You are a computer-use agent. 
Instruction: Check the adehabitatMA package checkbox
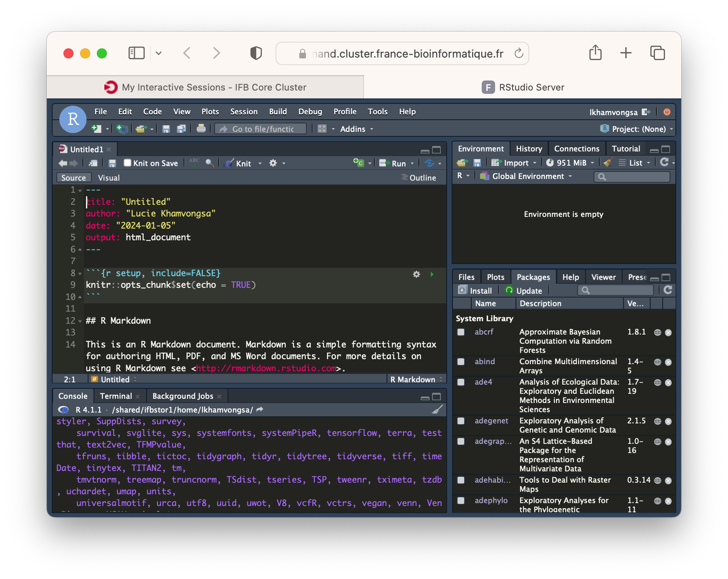tap(461, 480)
